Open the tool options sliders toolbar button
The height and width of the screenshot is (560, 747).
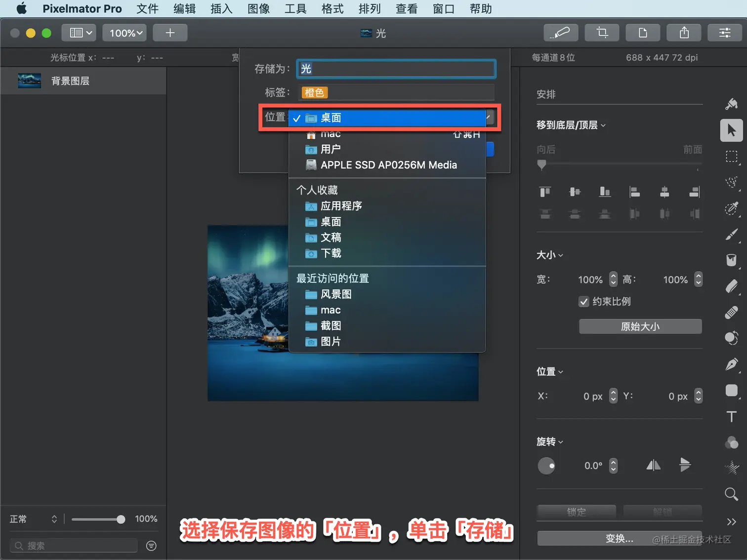(725, 33)
